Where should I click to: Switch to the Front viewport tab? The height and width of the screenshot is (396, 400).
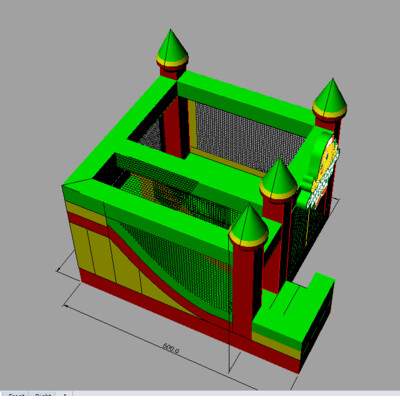pyautogui.click(x=15, y=394)
